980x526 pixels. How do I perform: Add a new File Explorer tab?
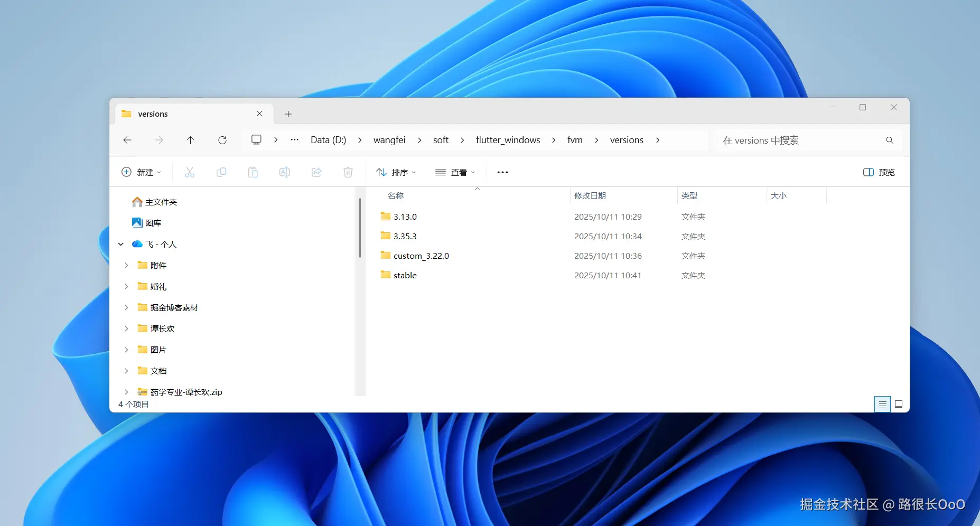[288, 114]
